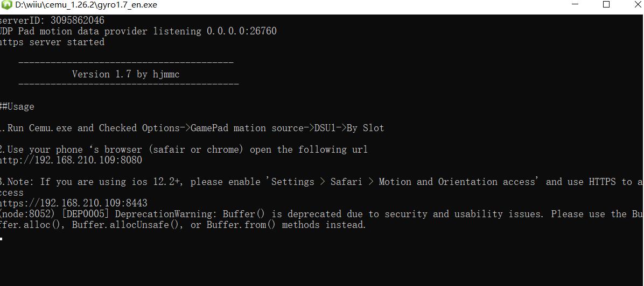
Task: Click the "Version 1.7 by hjmmc" text
Action: click(x=125, y=74)
